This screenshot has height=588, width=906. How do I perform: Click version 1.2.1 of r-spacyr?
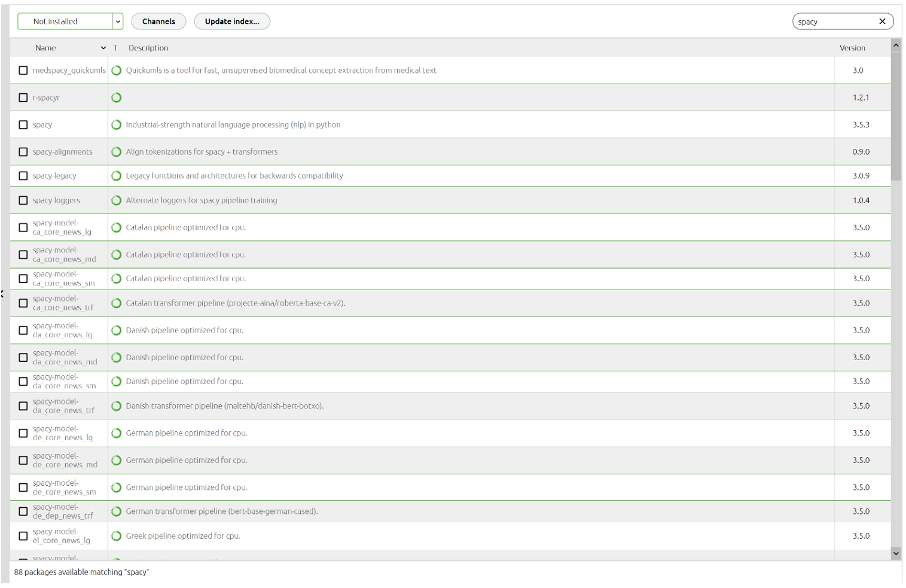click(x=861, y=98)
